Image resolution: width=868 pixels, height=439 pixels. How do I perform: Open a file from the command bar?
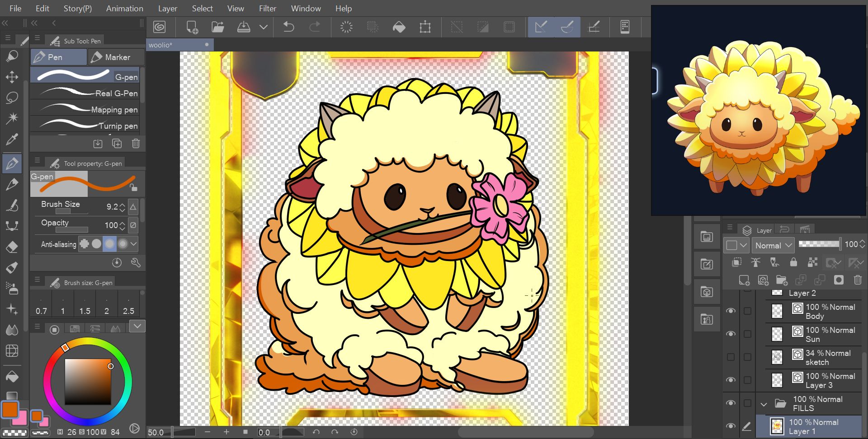(218, 27)
